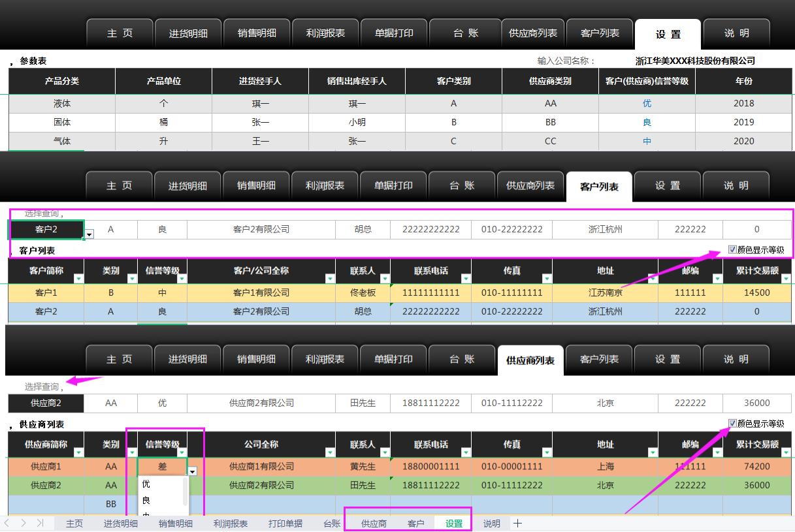The image size is (795, 532).
Task: Jump to the last sheet with the end arrow
Action: (x=41, y=523)
